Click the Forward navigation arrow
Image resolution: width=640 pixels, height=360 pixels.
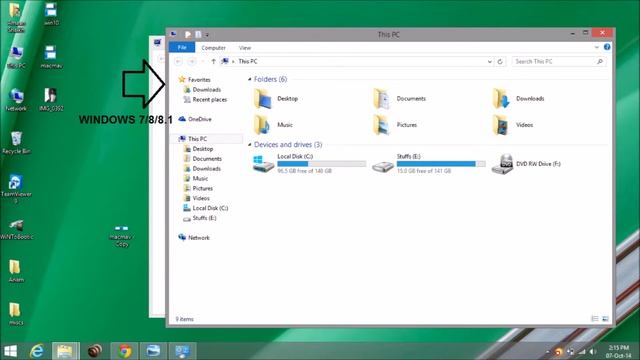click(191, 62)
